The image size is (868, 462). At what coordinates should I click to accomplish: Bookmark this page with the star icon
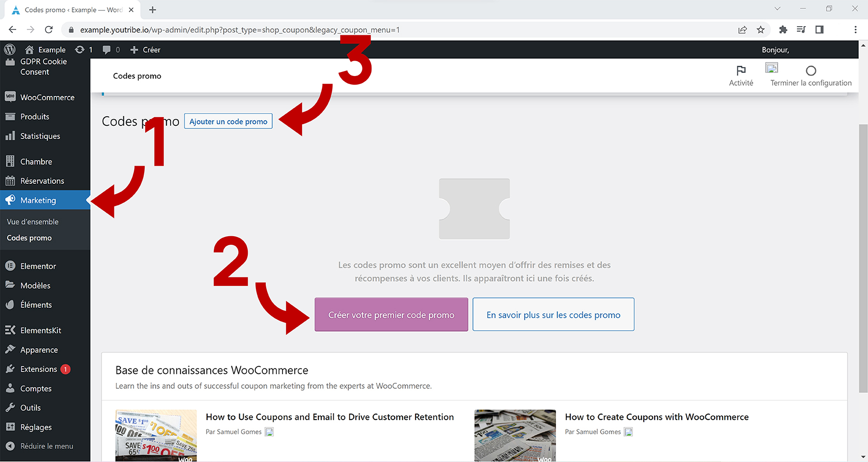click(761, 30)
